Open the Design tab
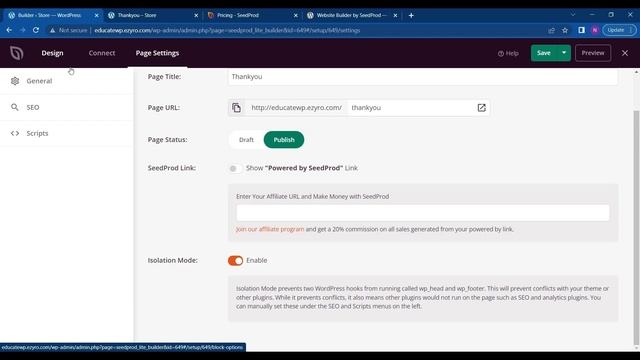 click(x=52, y=53)
